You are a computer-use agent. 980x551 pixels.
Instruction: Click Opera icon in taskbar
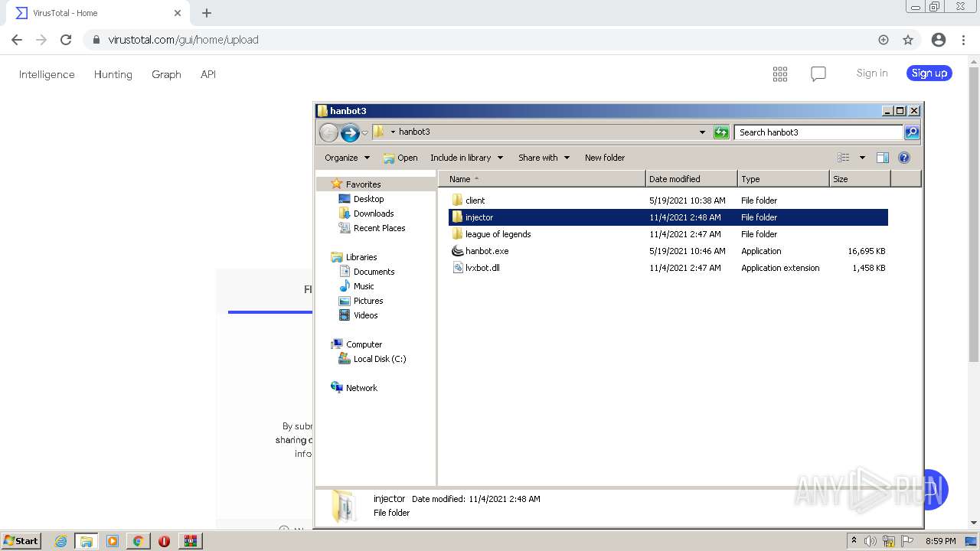[x=164, y=541]
